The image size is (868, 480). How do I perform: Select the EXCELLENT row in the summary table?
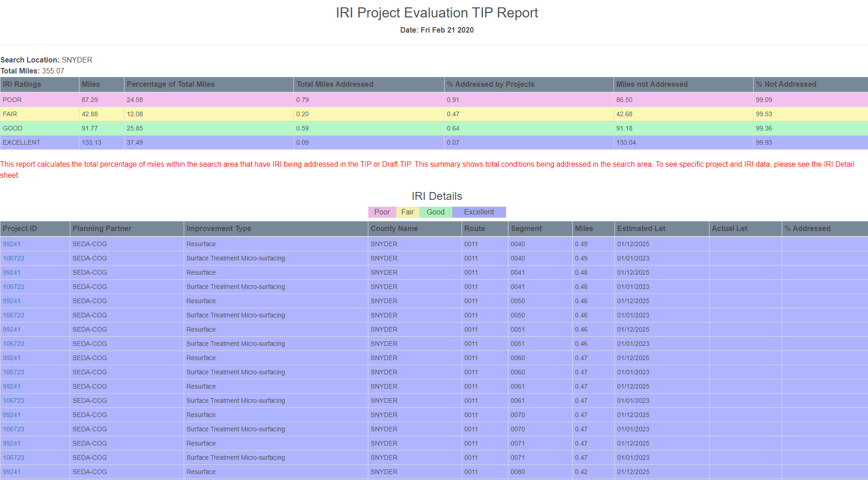pyautogui.click(x=184, y=142)
